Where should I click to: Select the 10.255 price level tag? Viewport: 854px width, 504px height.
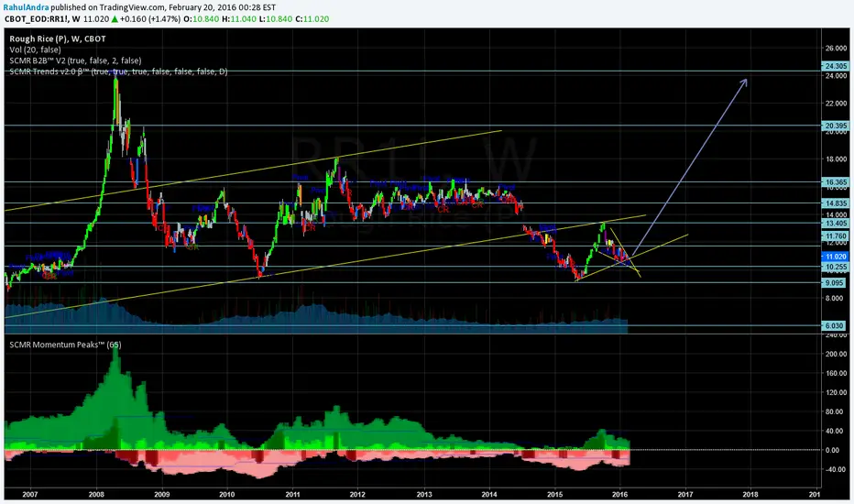click(x=836, y=267)
